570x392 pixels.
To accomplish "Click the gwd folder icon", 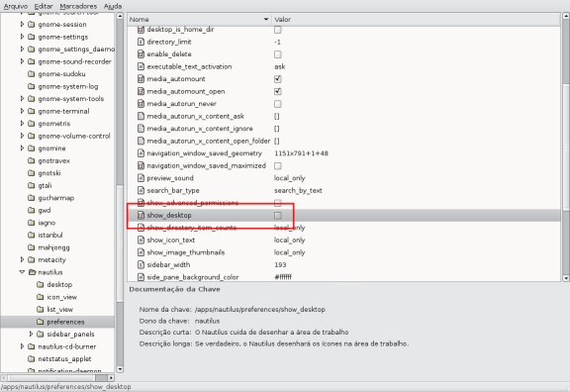I will click(32, 210).
